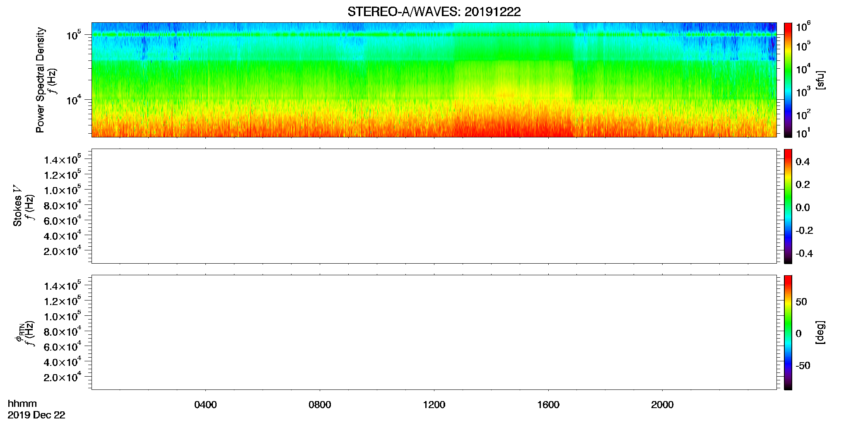
Task: Select the 0400 time axis label
Action: tap(205, 405)
